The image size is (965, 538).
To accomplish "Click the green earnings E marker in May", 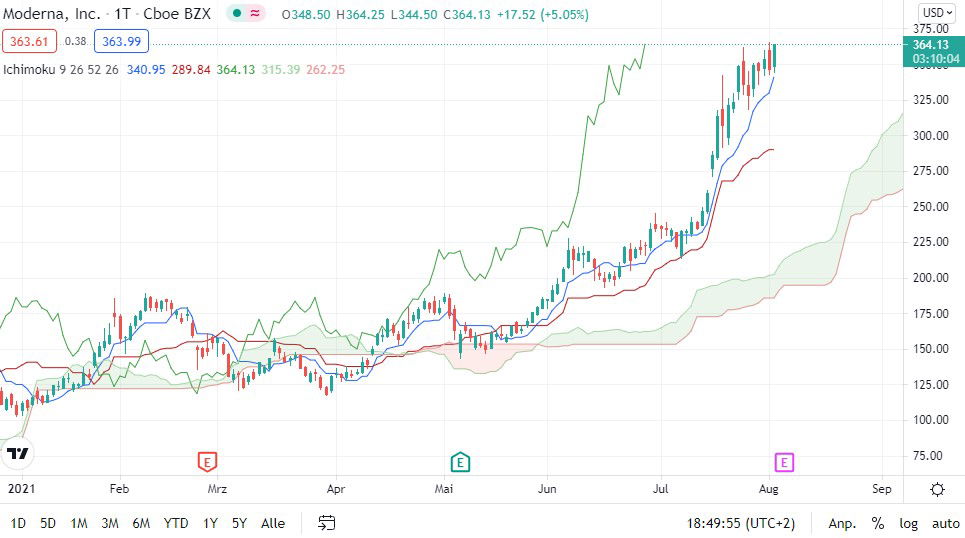I will tap(459, 462).
